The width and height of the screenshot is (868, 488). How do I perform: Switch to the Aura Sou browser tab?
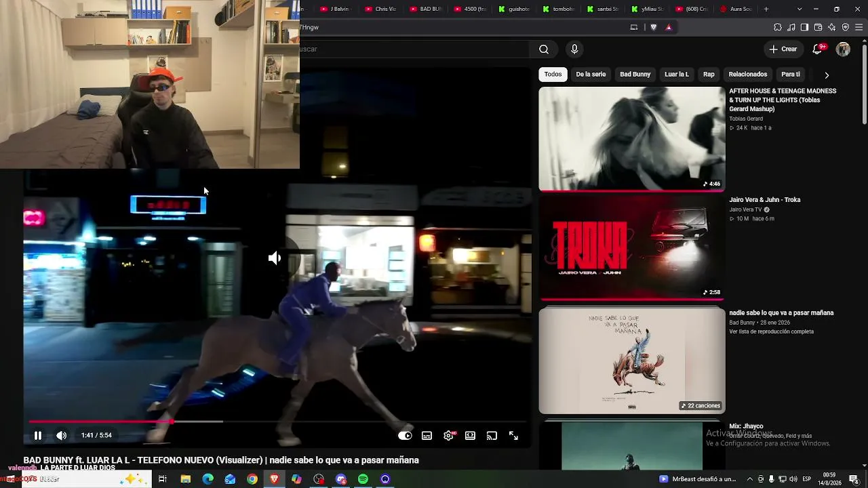pyautogui.click(x=736, y=9)
